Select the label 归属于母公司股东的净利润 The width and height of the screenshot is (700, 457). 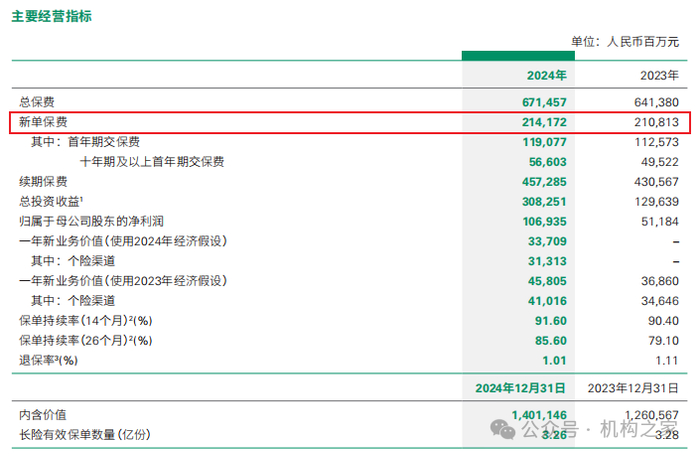click(92, 221)
